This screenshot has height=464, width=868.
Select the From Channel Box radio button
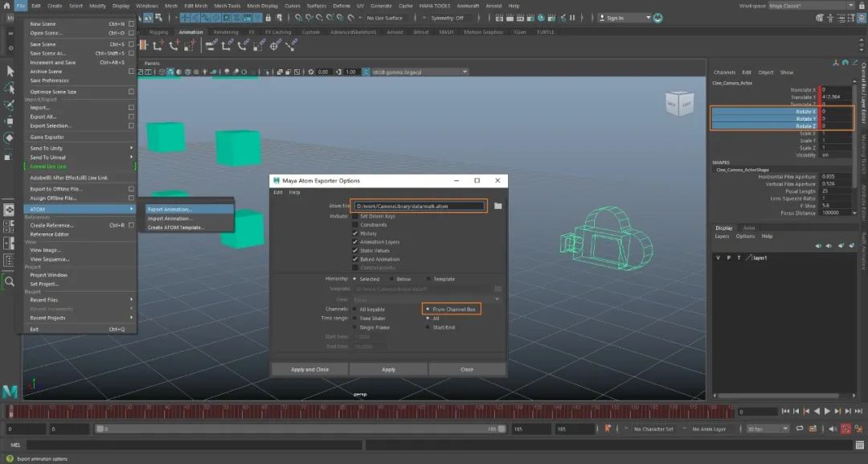point(428,309)
